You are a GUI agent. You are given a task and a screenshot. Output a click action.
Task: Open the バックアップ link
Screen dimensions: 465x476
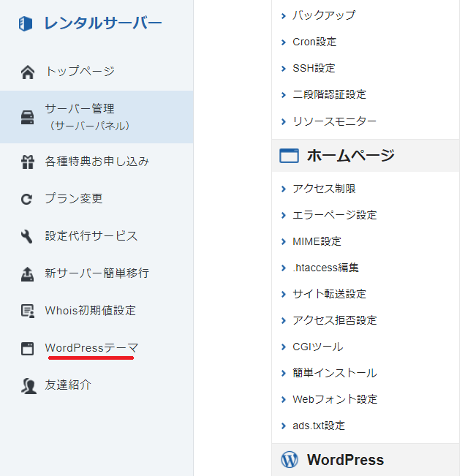[324, 15]
